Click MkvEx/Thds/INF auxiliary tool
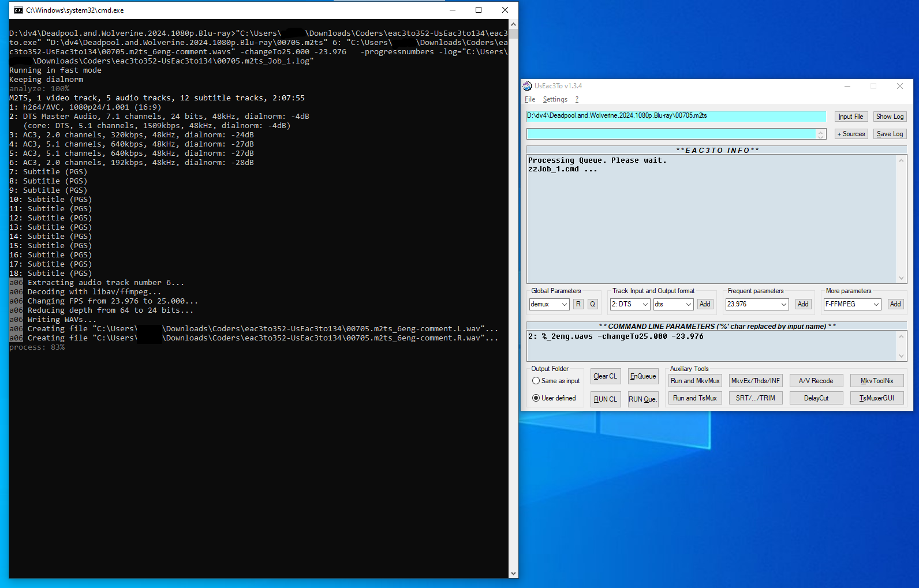919x588 pixels. coord(756,381)
